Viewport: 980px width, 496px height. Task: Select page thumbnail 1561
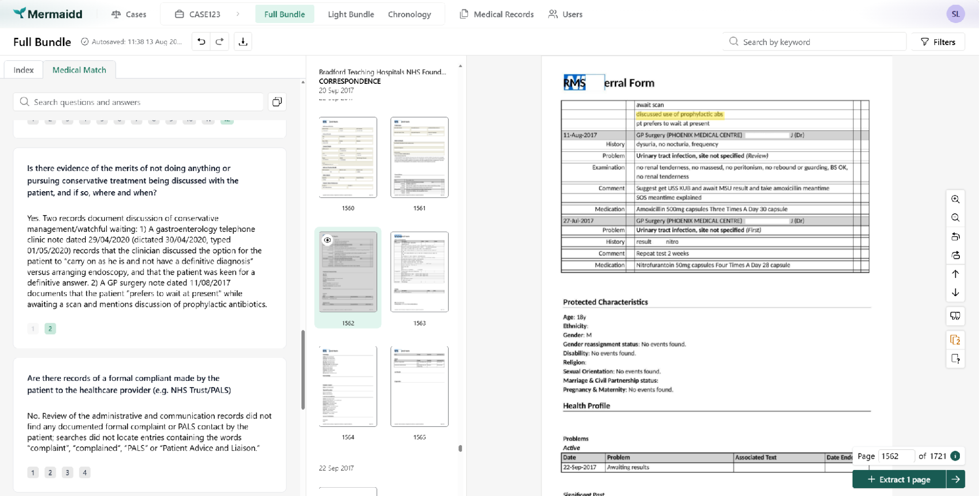point(419,157)
